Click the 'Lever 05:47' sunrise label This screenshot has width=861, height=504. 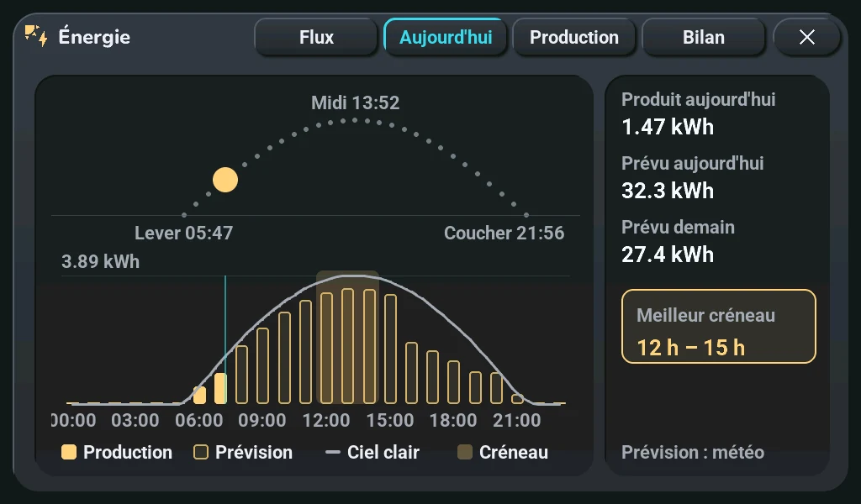[x=184, y=233]
